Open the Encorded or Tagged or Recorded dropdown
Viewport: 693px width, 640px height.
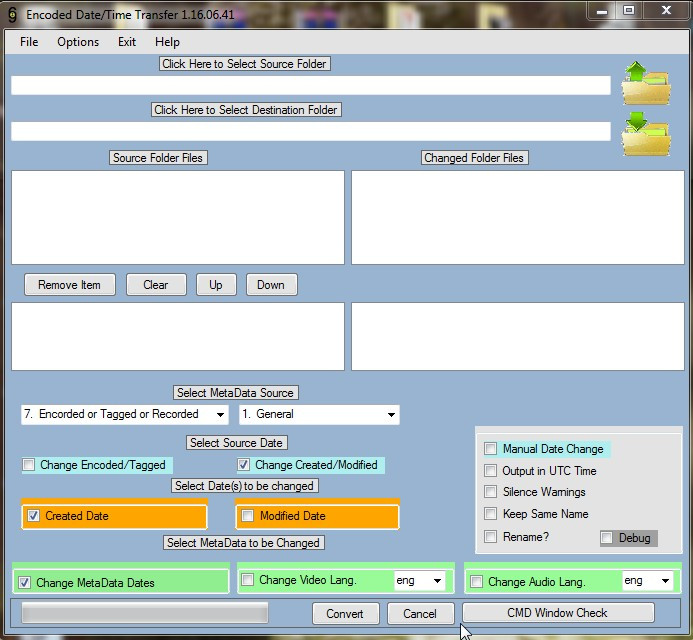[125, 415]
